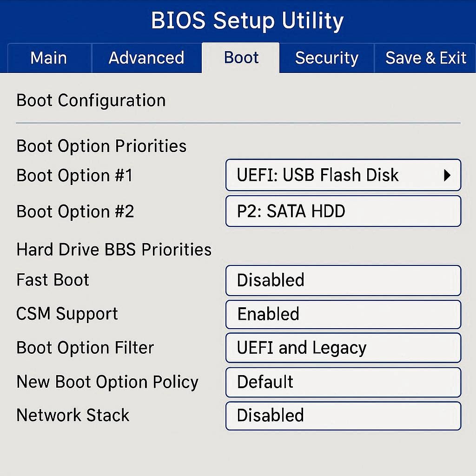Click the arrow icon beside UEFI: USB Flash Disk
476x476 pixels.
point(447,175)
